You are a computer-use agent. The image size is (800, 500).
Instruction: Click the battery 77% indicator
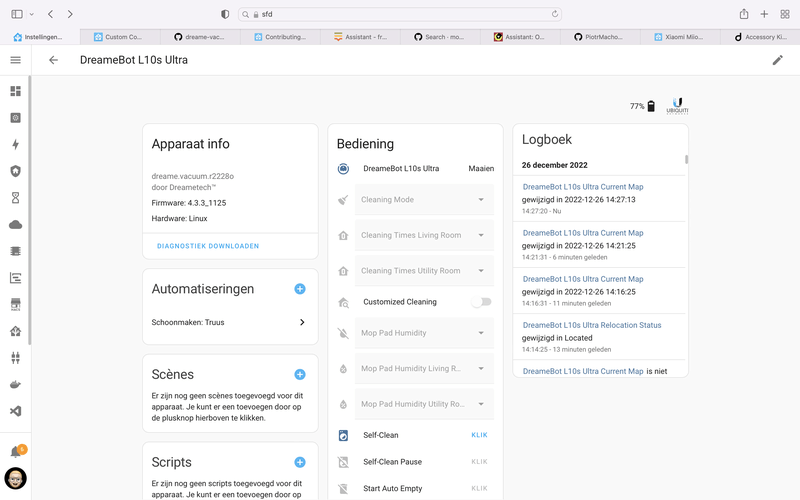click(642, 106)
